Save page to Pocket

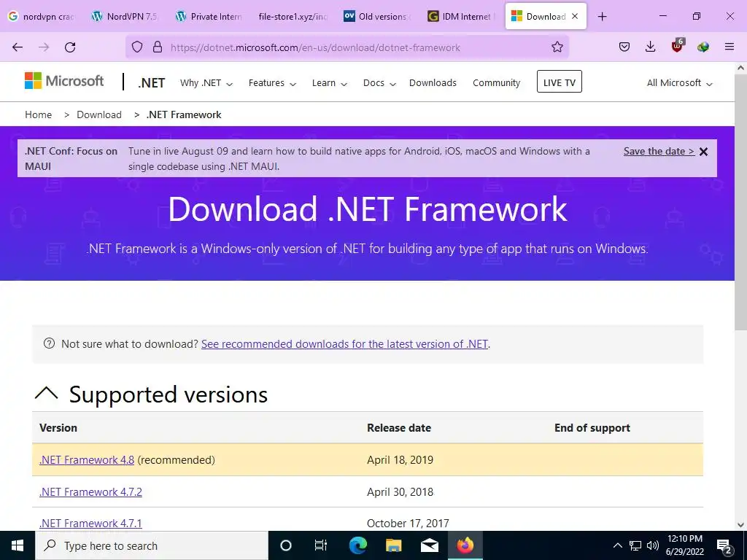point(624,47)
